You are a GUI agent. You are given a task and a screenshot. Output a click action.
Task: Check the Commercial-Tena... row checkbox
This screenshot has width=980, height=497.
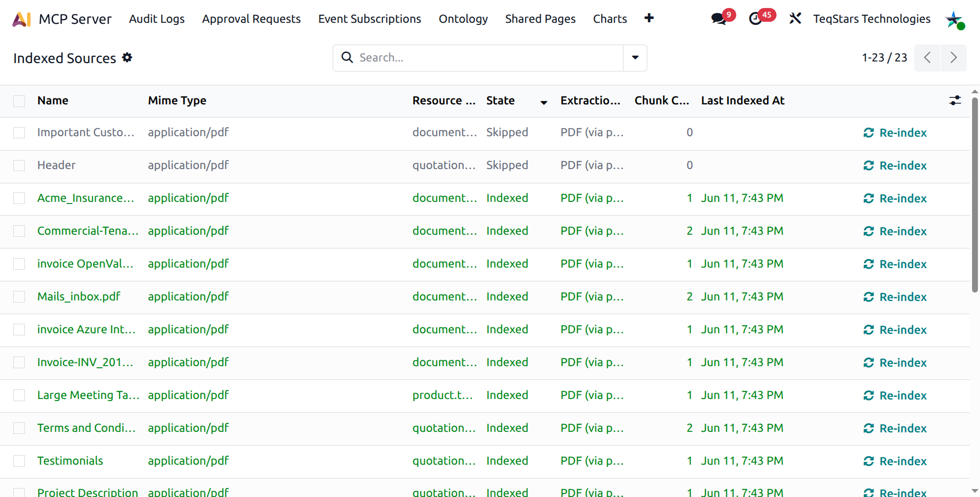(19, 231)
